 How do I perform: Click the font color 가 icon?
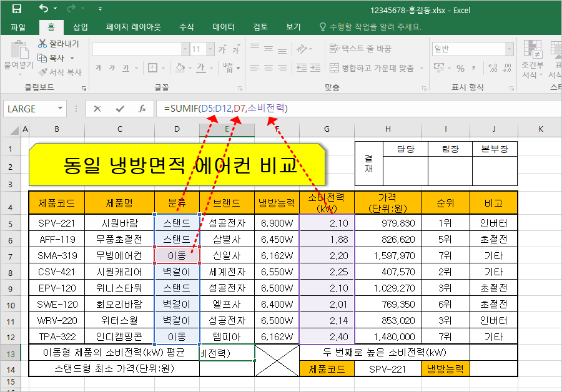click(x=201, y=67)
